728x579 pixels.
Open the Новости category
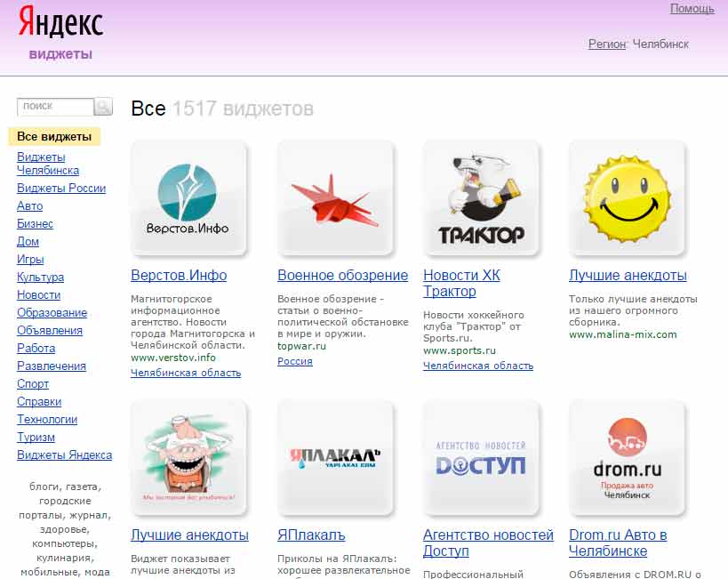tap(38, 294)
